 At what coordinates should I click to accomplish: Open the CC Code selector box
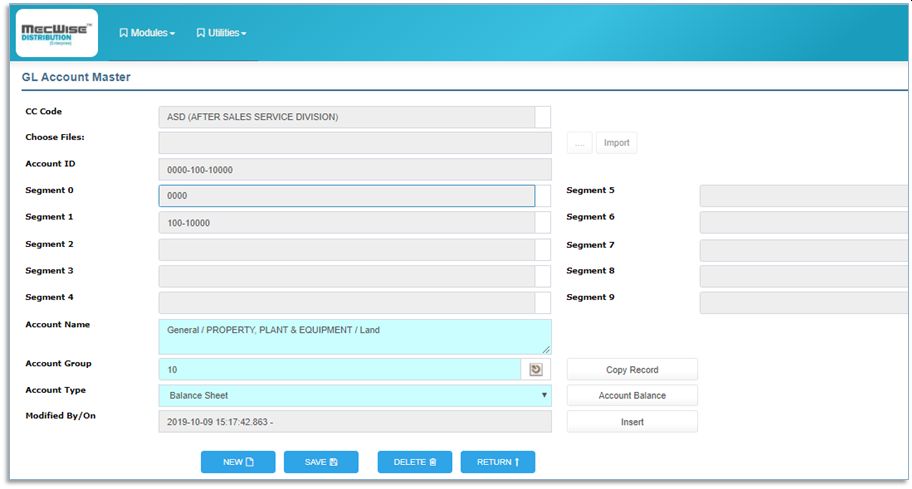(x=543, y=117)
